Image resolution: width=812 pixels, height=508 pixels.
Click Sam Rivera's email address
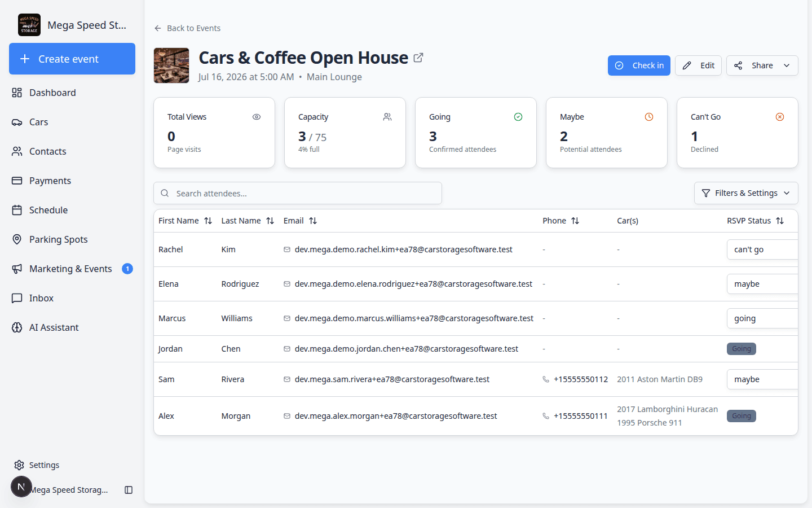point(392,379)
